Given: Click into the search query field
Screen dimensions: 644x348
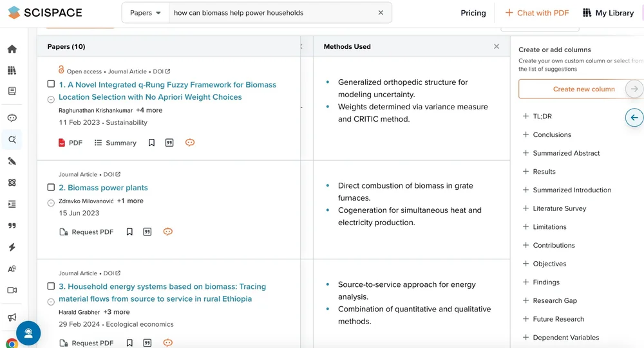Looking at the screenshot, I should tap(270, 13).
